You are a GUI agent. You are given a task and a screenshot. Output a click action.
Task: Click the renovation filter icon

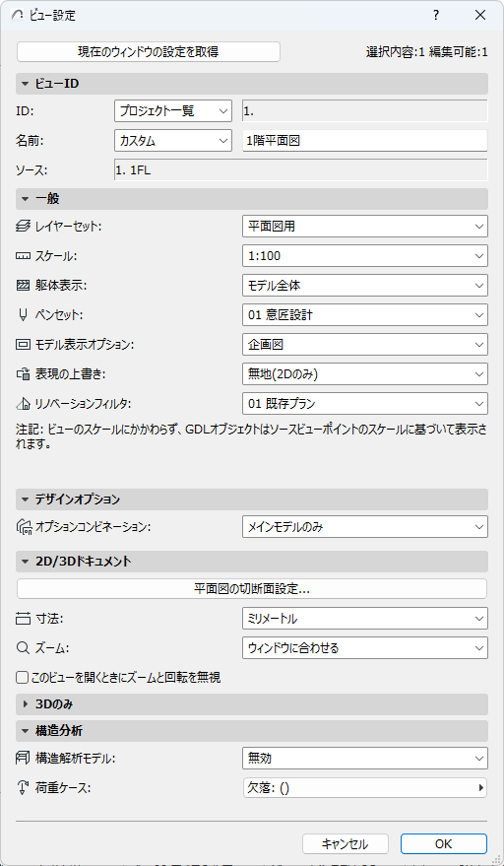click(x=22, y=404)
